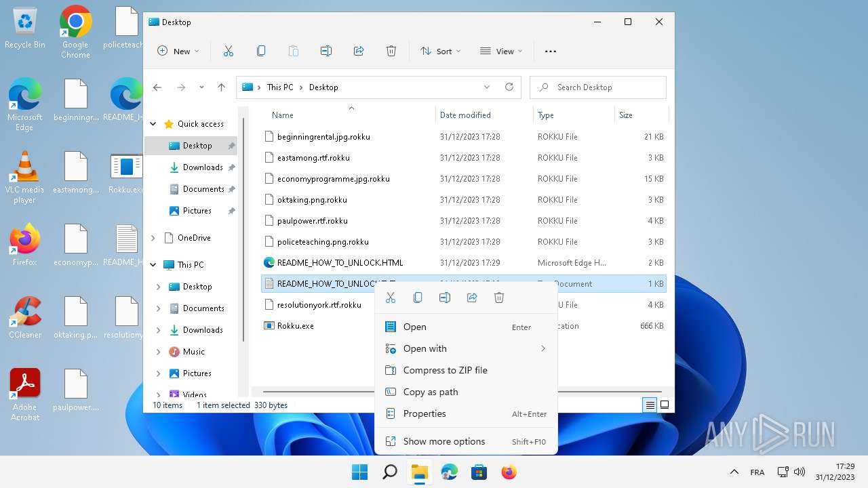Select file paulpower.rtf.rokku
Screen dimensions: 868x488
click(464, 221)
